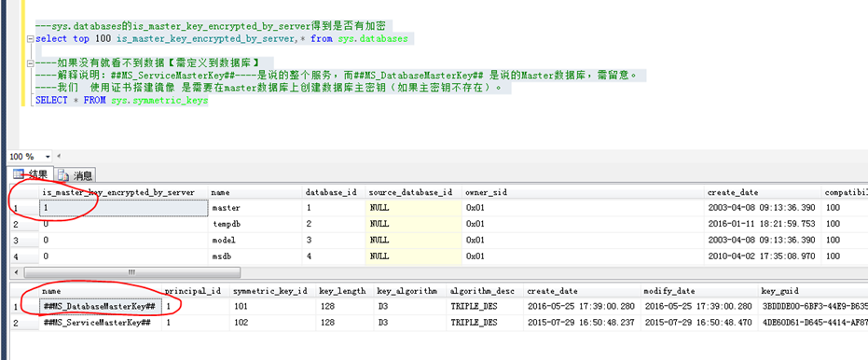Select create_date 2016-01-11 18:21:59.753 cell
Screen dimensions: 868x360
tap(763, 225)
